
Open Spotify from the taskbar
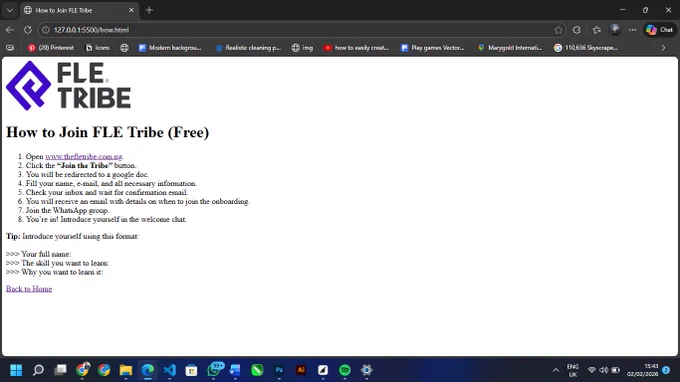[x=345, y=370]
